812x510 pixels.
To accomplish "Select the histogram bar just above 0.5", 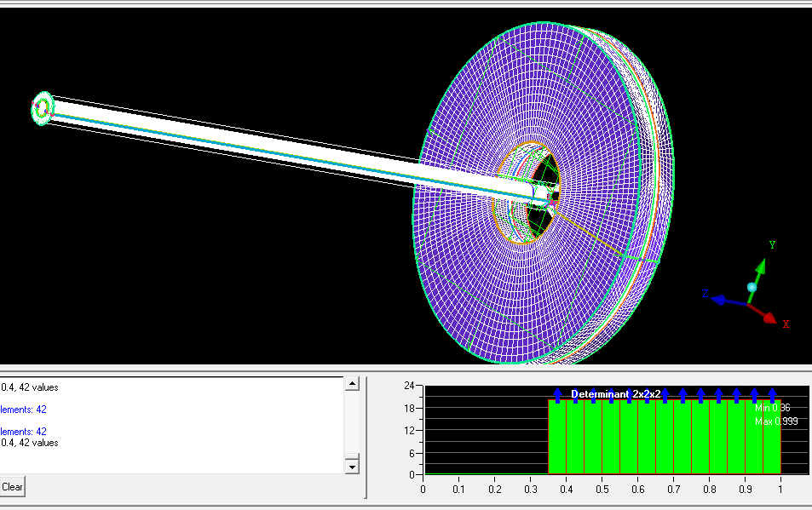I will point(610,438).
